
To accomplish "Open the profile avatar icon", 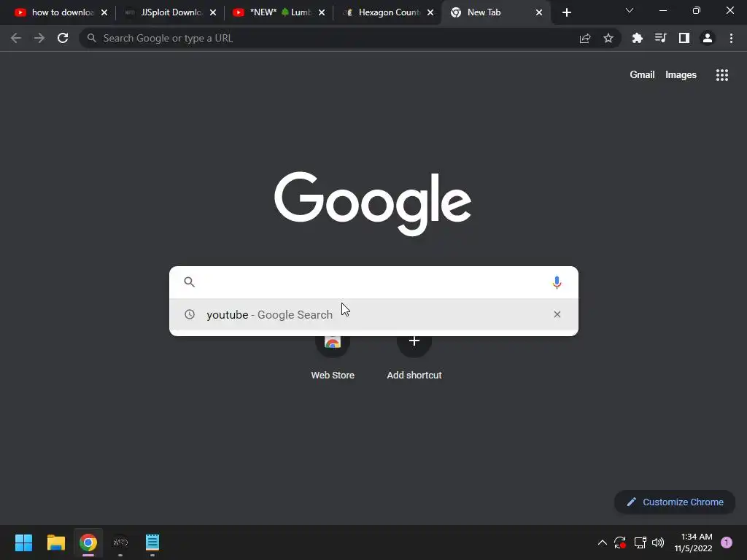I will pos(708,38).
